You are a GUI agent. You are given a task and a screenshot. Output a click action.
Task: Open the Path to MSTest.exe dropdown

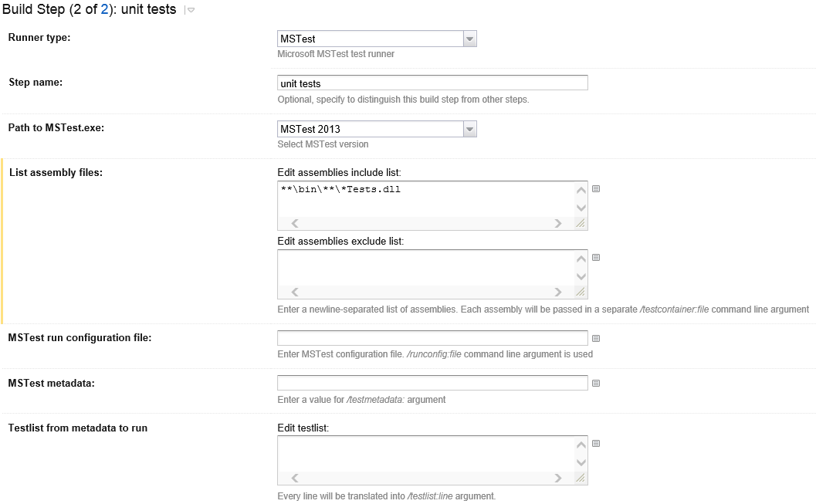(x=469, y=129)
